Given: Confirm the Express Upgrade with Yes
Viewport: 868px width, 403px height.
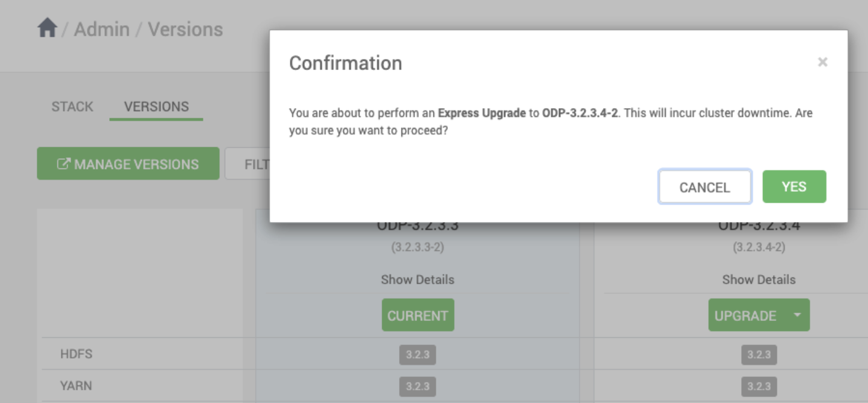Looking at the screenshot, I should pyautogui.click(x=794, y=186).
